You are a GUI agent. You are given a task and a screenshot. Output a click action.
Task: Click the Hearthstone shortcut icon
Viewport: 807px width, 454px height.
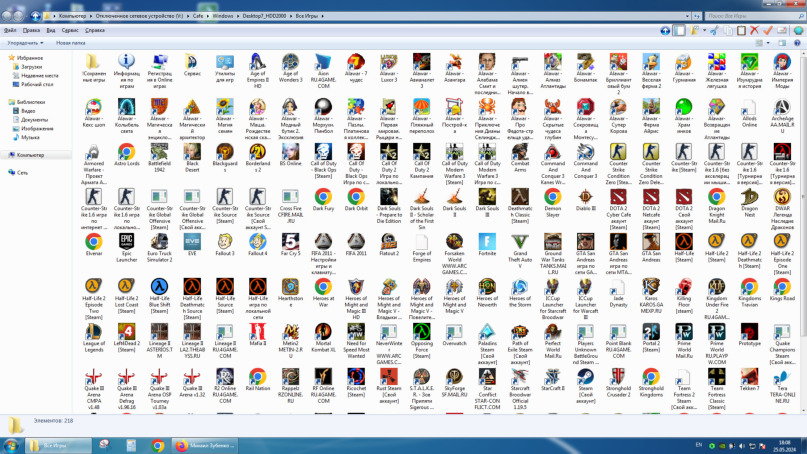[x=290, y=288]
